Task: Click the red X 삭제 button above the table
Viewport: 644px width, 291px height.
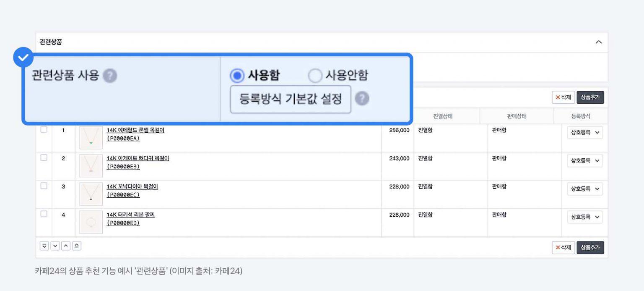Action: [563, 97]
